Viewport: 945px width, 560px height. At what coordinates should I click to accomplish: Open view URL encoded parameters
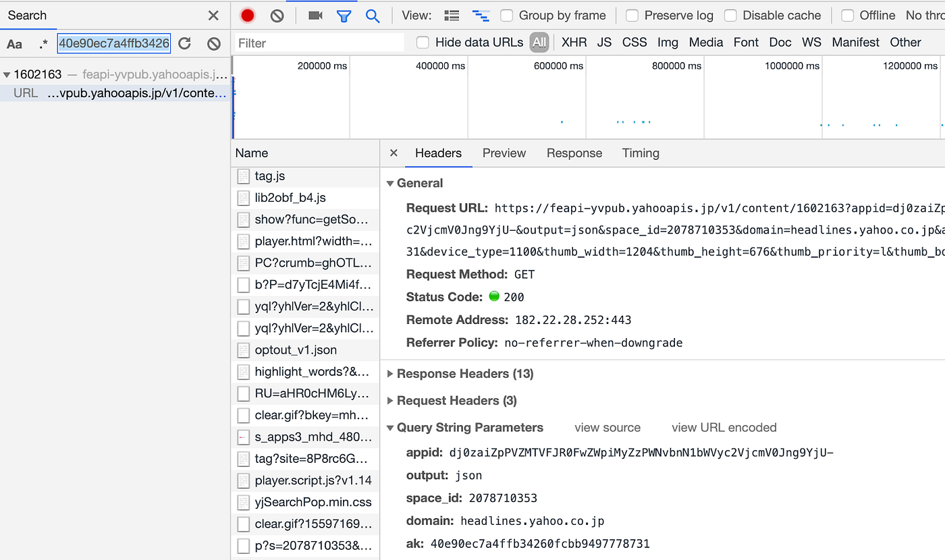[724, 427]
